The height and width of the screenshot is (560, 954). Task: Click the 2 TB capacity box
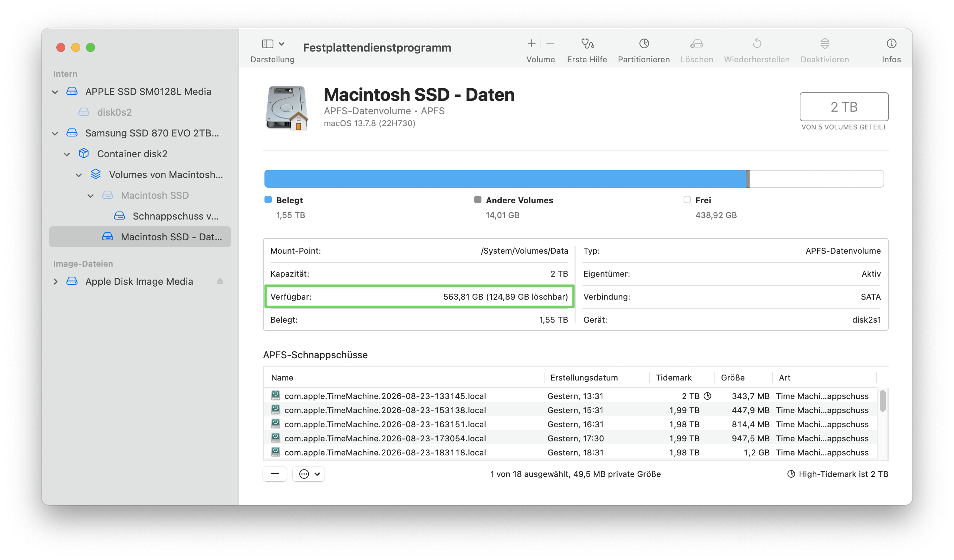pyautogui.click(x=844, y=107)
